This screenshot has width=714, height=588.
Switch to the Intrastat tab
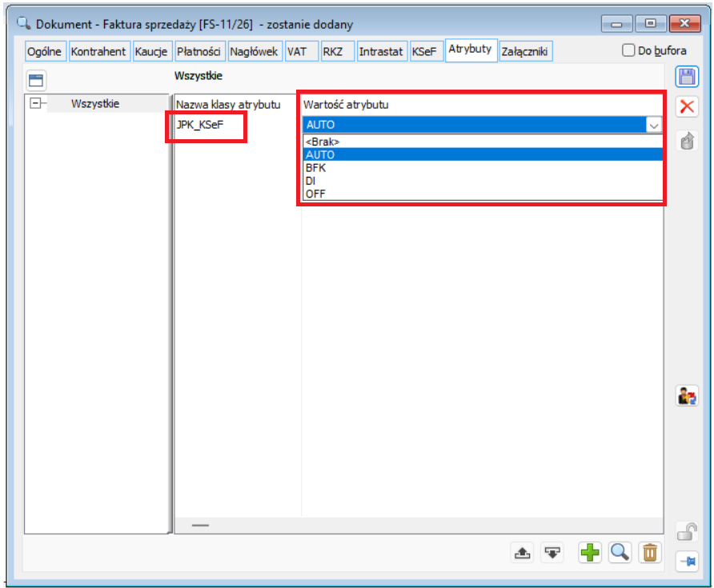click(381, 51)
